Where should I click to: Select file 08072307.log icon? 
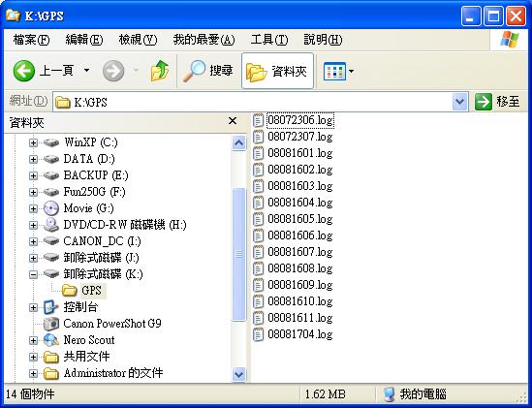coord(258,138)
